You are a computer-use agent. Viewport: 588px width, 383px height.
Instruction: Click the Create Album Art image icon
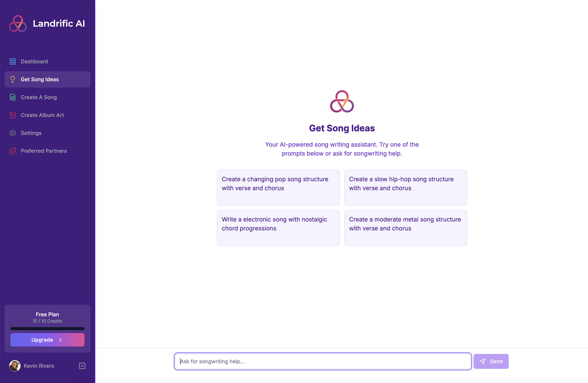click(x=13, y=115)
